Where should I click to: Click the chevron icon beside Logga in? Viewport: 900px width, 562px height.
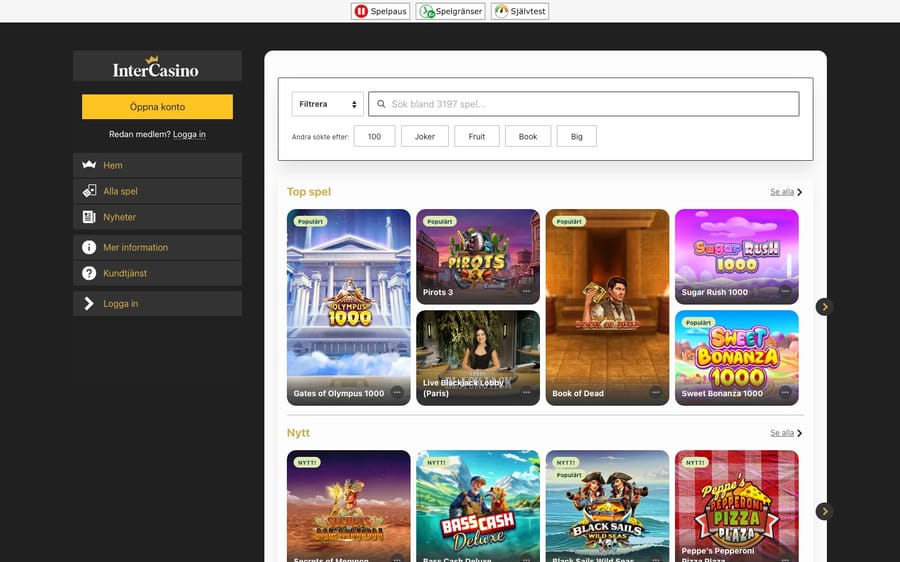coord(89,304)
